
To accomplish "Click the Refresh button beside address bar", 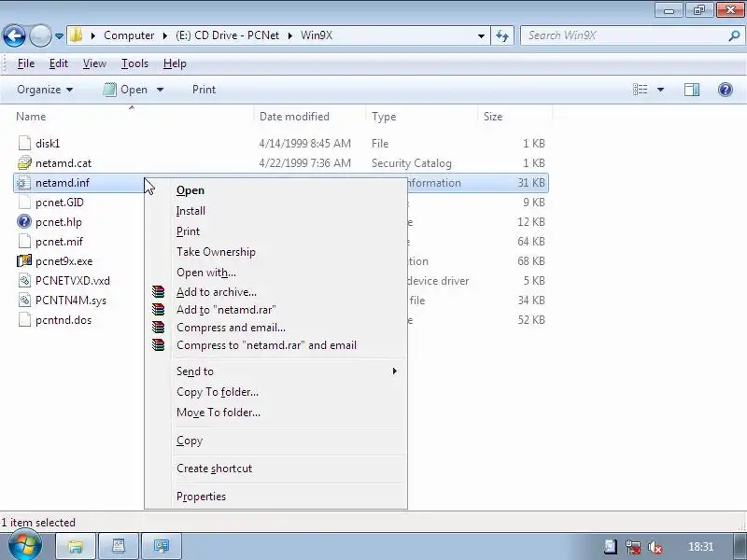I will (x=502, y=35).
